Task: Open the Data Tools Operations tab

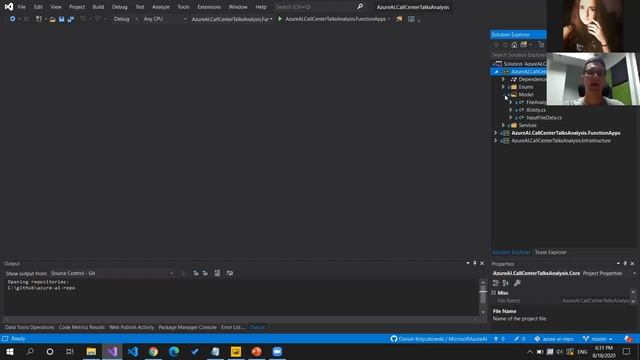Action: [x=29, y=327]
